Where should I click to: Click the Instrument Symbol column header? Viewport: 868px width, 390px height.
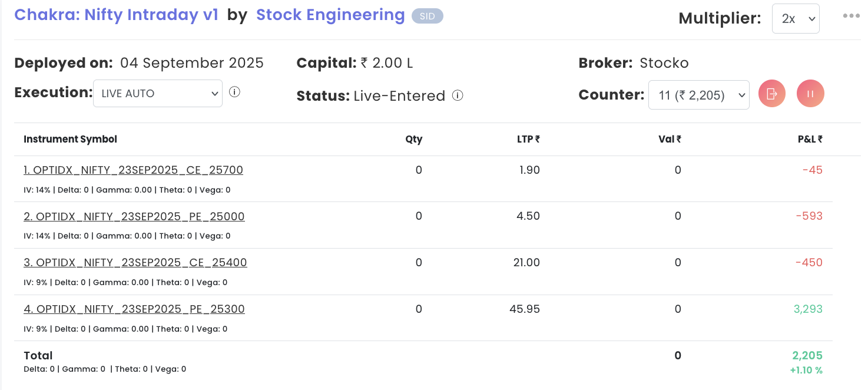[70, 140]
